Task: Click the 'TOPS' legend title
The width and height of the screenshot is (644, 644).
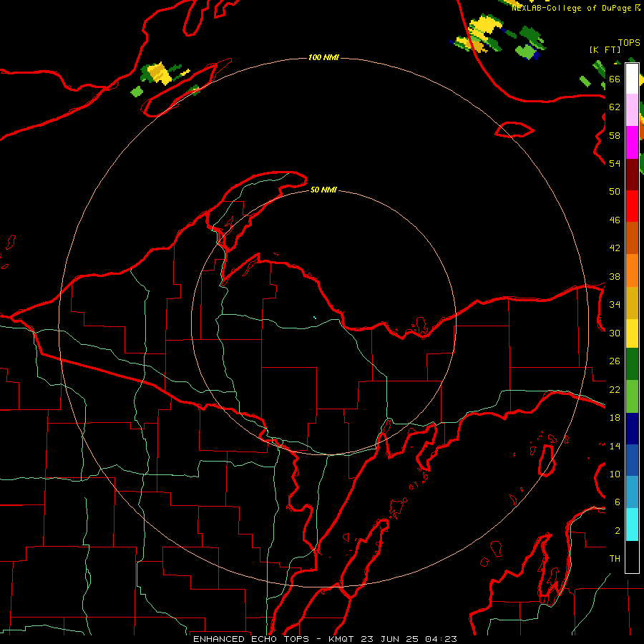Action: (629, 43)
